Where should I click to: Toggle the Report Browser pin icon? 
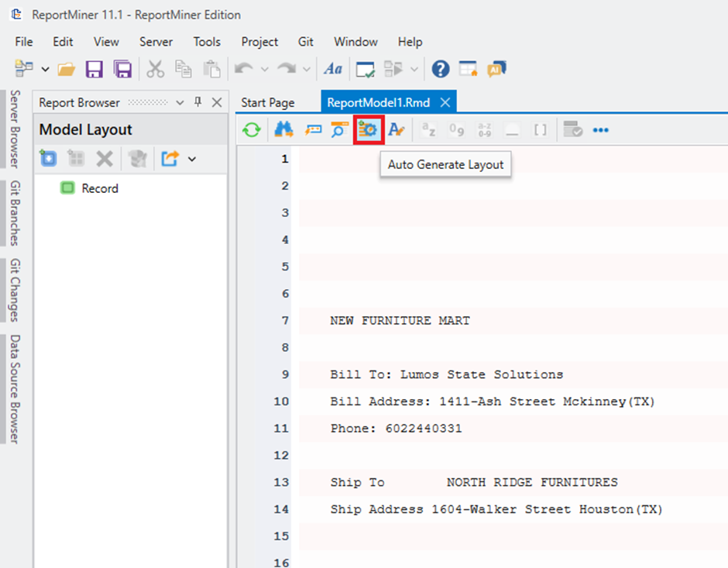(x=198, y=102)
